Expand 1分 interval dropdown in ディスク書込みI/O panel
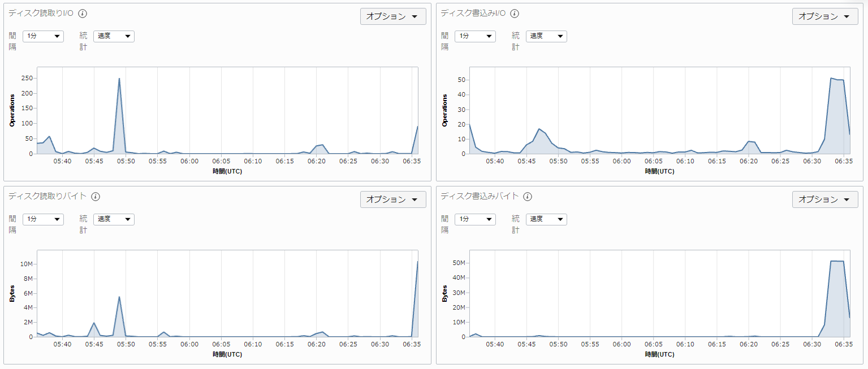Image resolution: width=868 pixels, height=369 pixels. pyautogui.click(x=475, y=36)
